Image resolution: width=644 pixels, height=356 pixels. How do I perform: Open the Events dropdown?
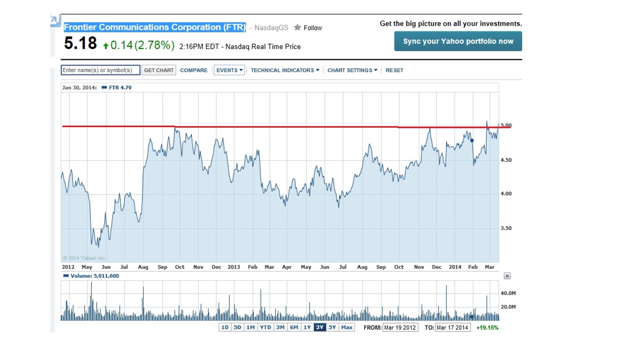[229, 70]
